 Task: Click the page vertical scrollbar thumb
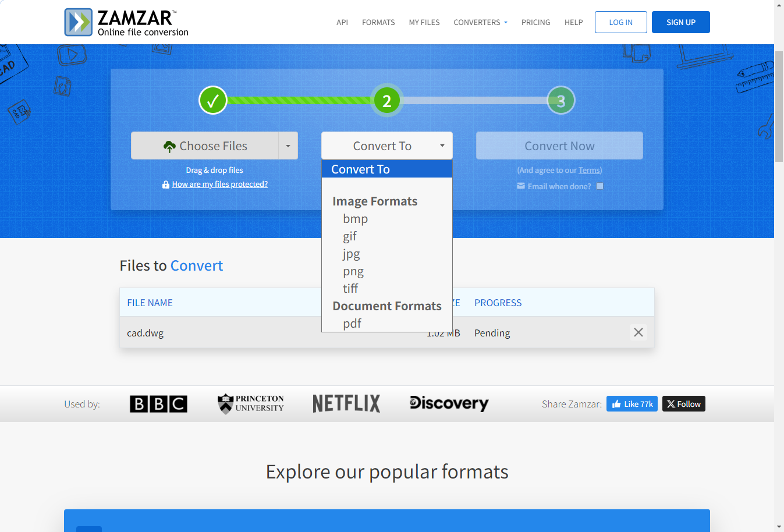[779, 106]
